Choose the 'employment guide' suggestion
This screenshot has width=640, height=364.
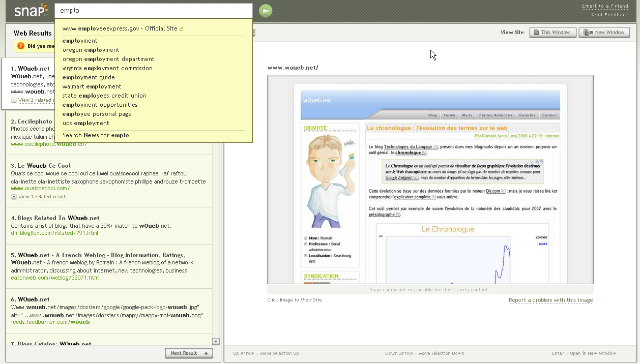tap(89, 77)
